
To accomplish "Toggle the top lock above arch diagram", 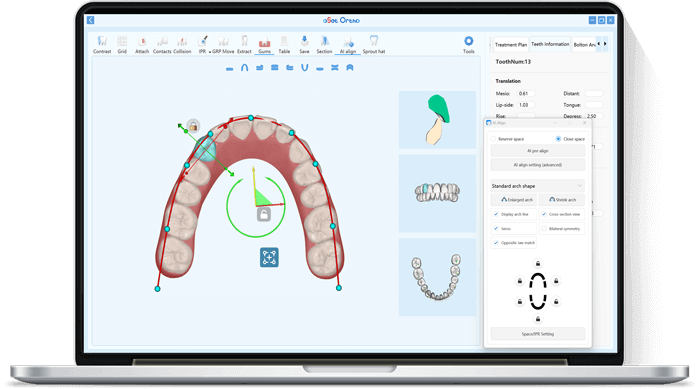I will [x=538, y=264].
